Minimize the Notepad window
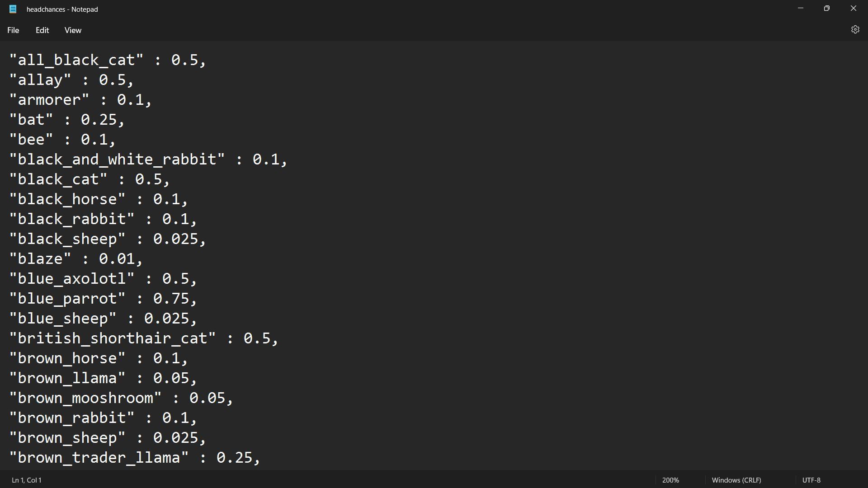 coord(801,9)
